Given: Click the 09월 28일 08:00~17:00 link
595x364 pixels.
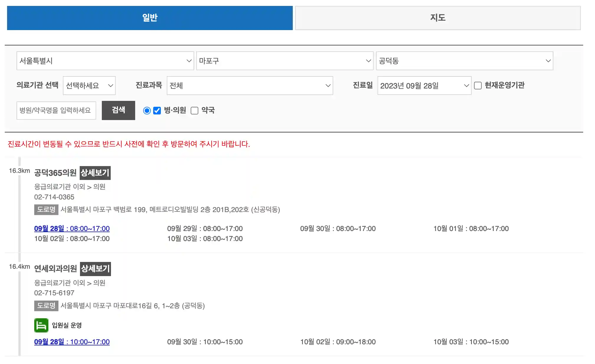Looking at the screenshot, I should coord(72,229).
